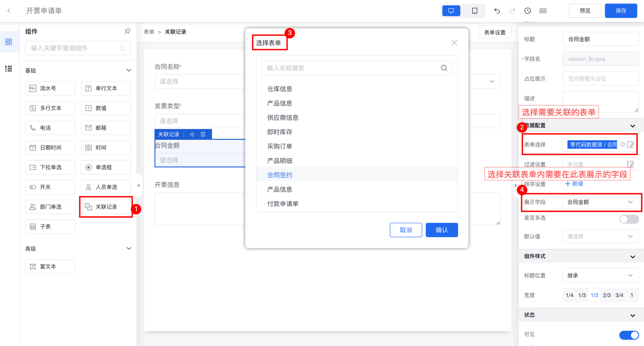Click the search icon in 选择表单 dialog
The image size is (644, 346).
point(444,68)
